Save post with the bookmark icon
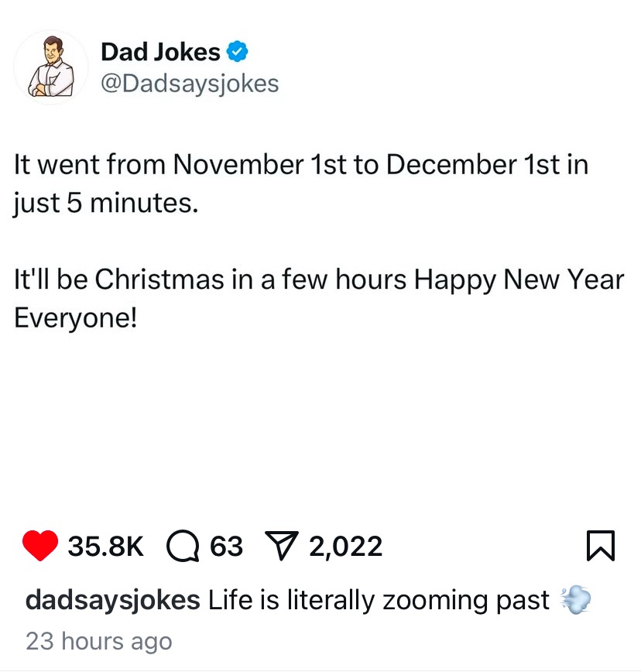 coord(600,547)
